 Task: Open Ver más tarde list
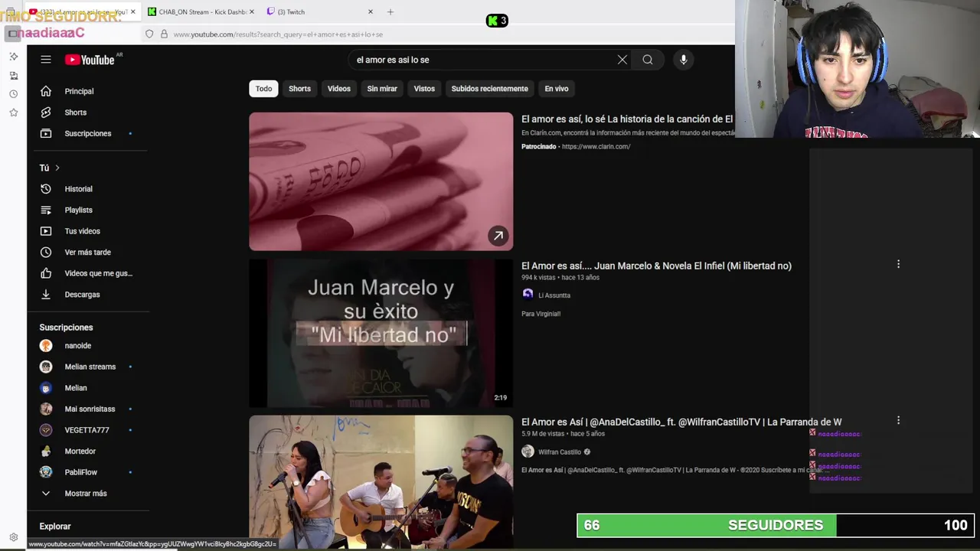point(88,252)
